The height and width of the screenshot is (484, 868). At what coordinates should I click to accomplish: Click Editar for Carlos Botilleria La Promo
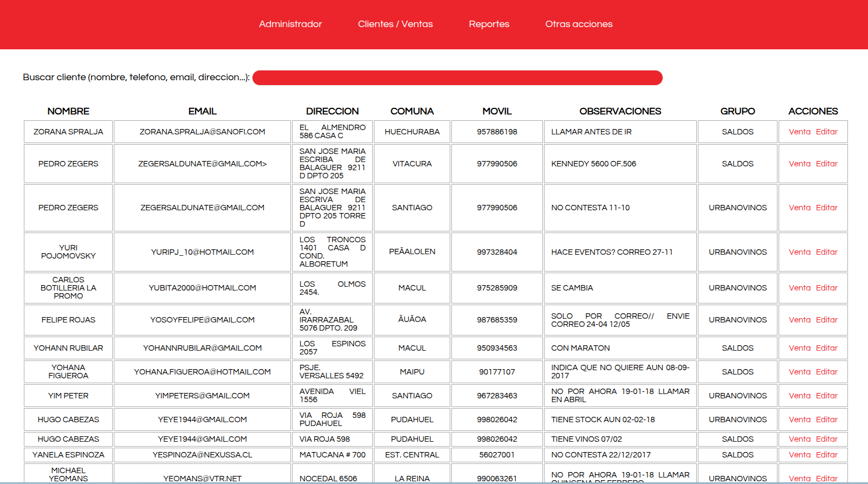click(x=826, y=288)
